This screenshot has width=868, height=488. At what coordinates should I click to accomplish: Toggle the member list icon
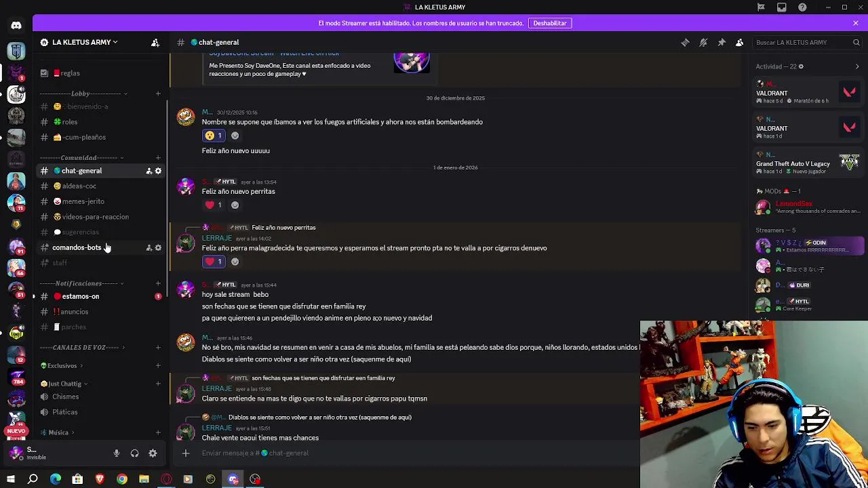coord(740,42)
